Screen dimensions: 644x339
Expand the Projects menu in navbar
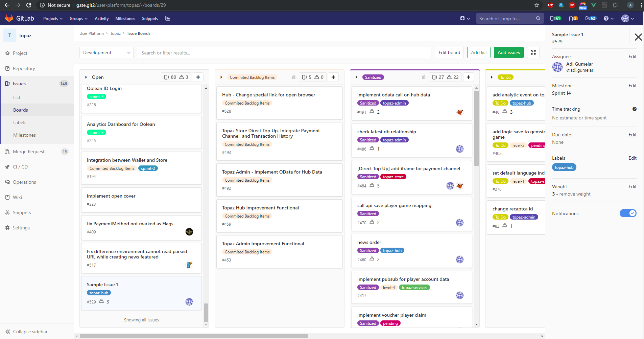tap(53, 19)
